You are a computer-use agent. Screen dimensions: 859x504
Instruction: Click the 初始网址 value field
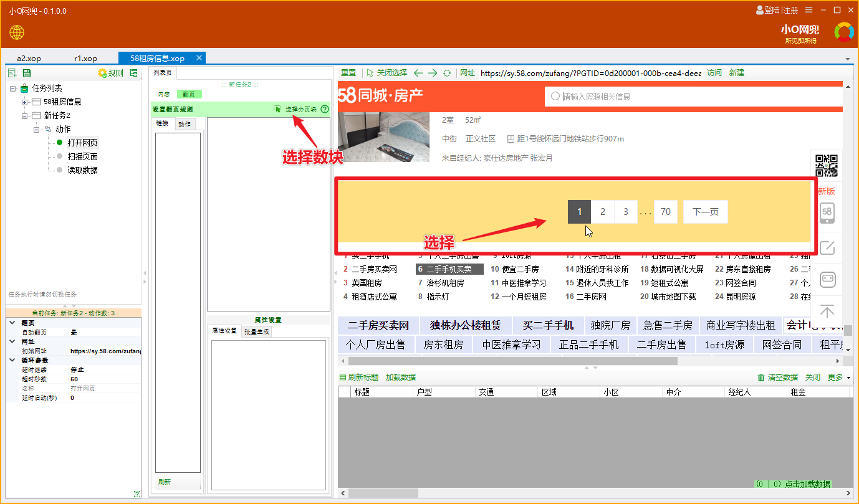point(105,351)
